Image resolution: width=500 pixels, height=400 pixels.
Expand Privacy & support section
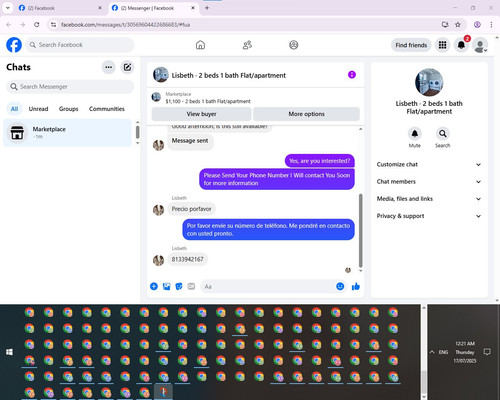pos(429,216)
